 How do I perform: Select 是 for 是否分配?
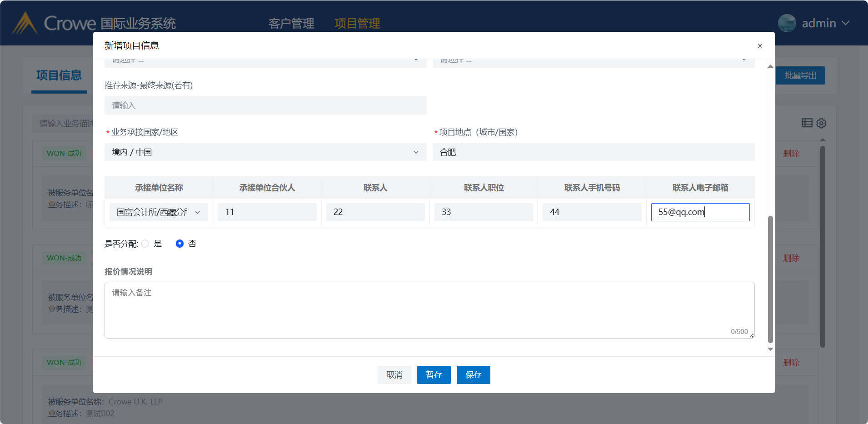click(145, 244)
